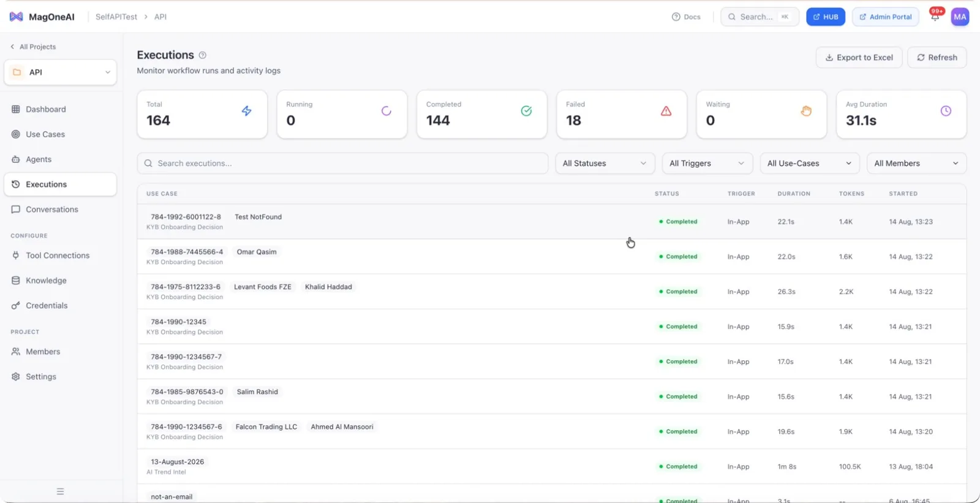980x503 pixels.
Task: Open the All Triggers filter
Action: (707, 164)
